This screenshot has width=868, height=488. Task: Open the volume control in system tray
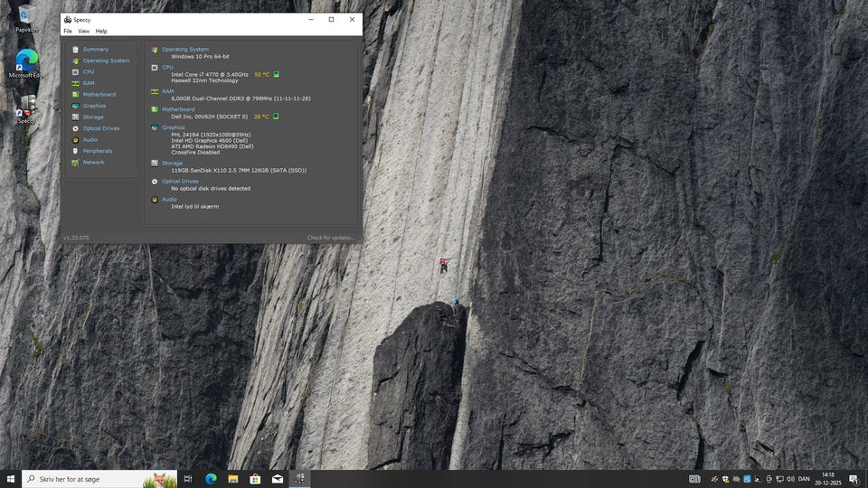(790, 479)
